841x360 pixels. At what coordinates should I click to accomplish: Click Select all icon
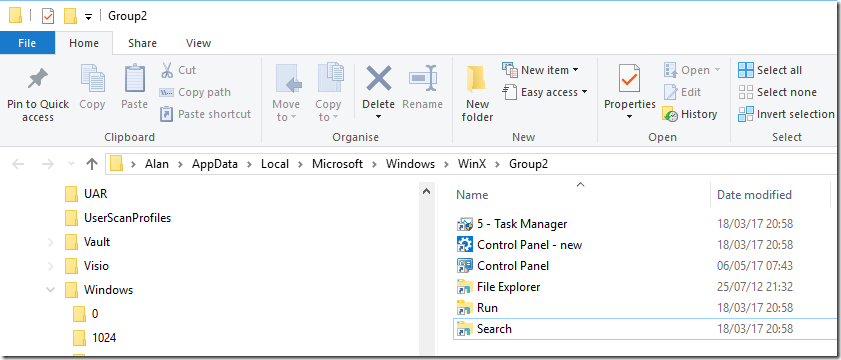746,70
